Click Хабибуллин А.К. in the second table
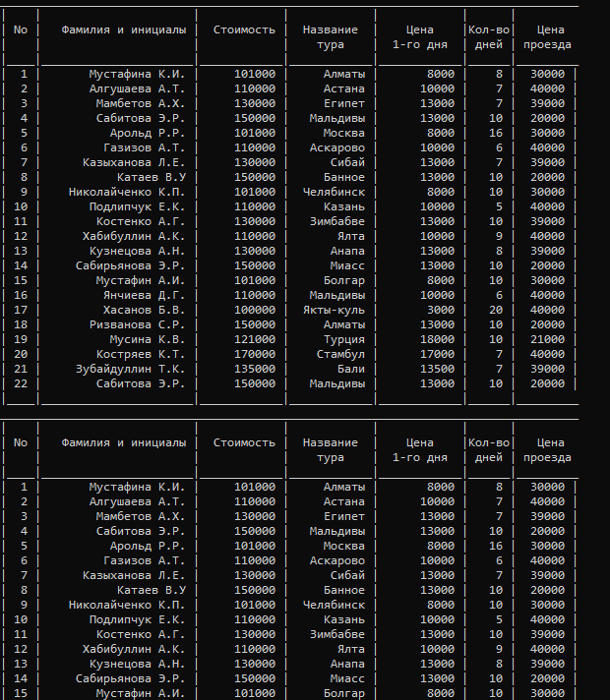Screen dimensions: 610x700 (x=134, y=649)
